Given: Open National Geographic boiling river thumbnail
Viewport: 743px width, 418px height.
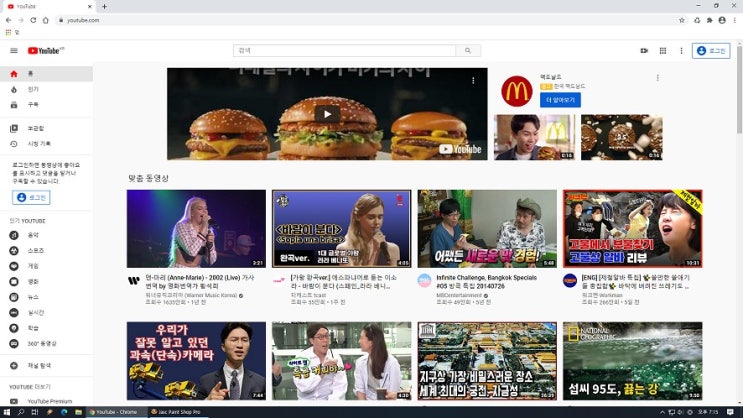Looking at the screenshot, I should pos(633,361).
